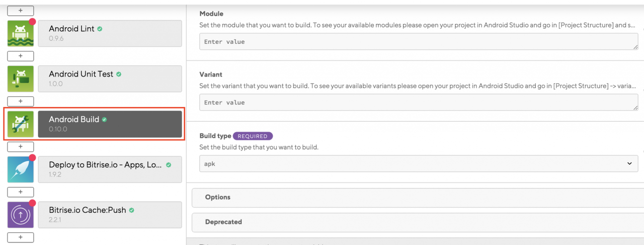Viewport: 644px width, 245px height.
Task: Click the verified badge next to Android Unit Test
Action: pos(119,74)
